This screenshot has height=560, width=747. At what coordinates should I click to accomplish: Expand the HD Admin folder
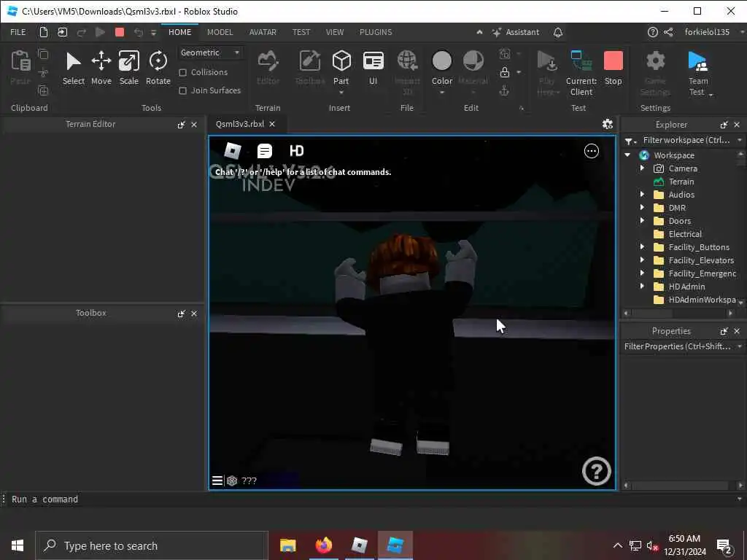coord(642,286)
